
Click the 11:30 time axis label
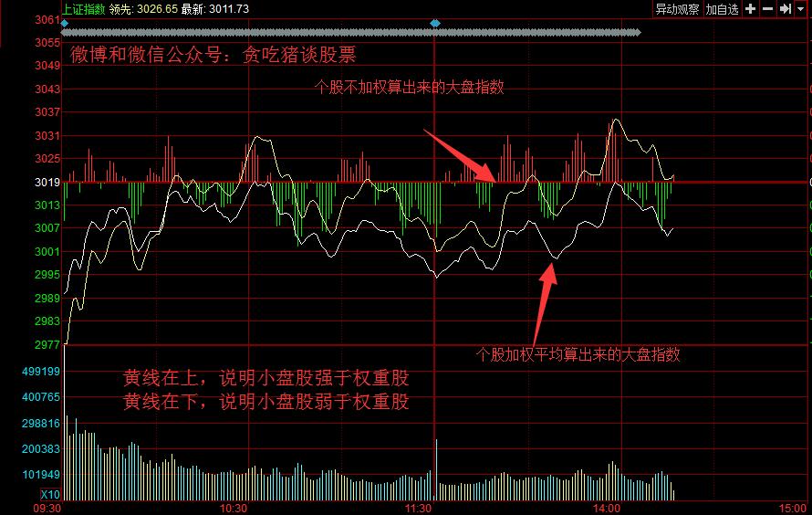tap(418, 509)
